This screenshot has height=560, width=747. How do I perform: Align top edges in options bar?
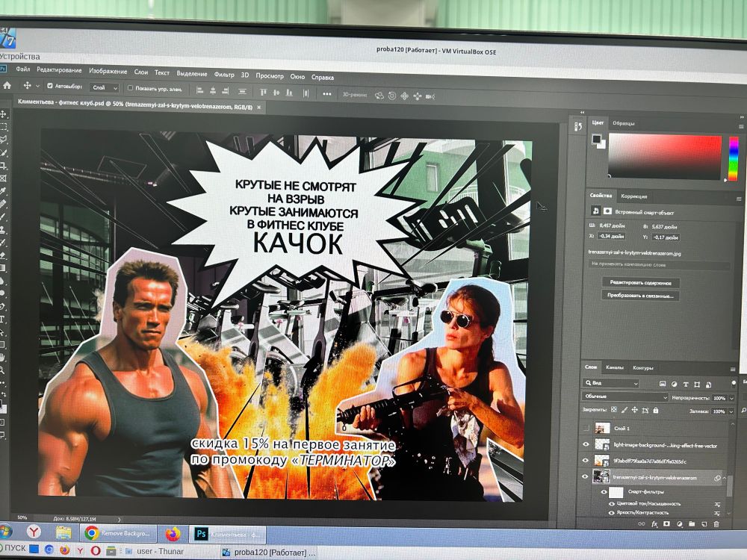(263, 92)
